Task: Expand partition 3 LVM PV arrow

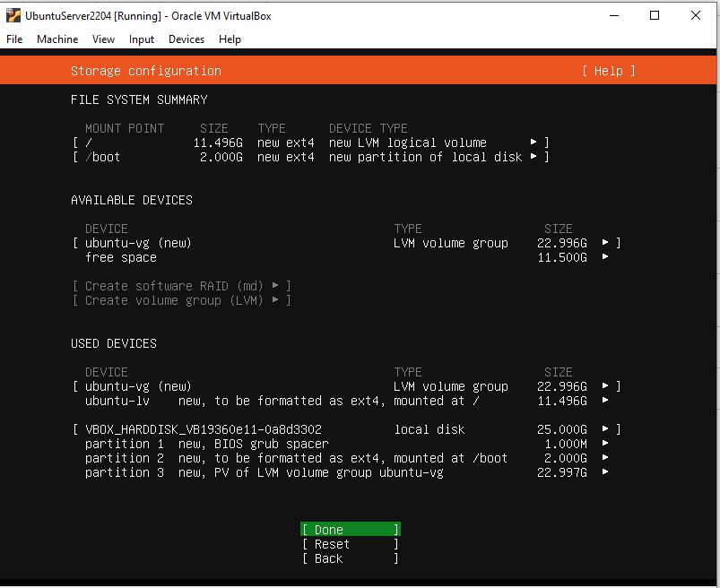Action: point(605,471)
